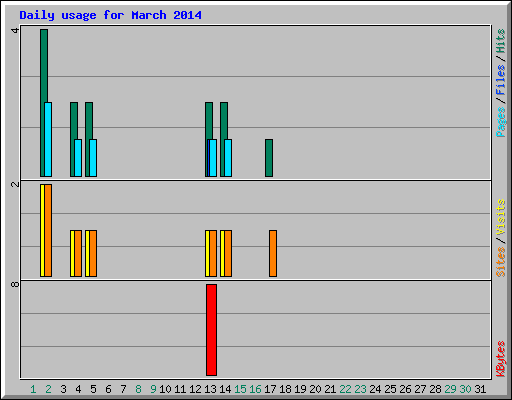Click the day 13 axis label

tap(210, 389)
